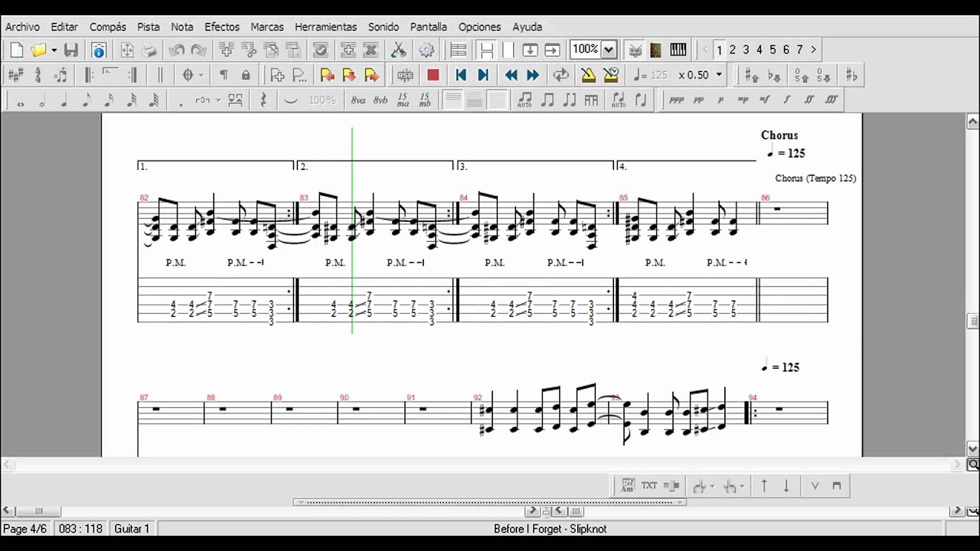Create a new file with the blank page icon
Image resolution: width=980 pixels, height=551 pixels.
[x=16, y=51]
